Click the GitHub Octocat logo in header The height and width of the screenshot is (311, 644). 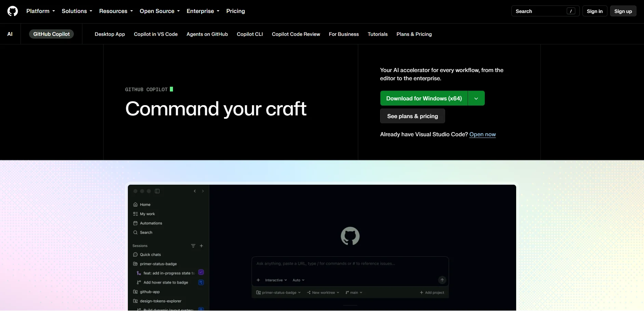point(13,11)
